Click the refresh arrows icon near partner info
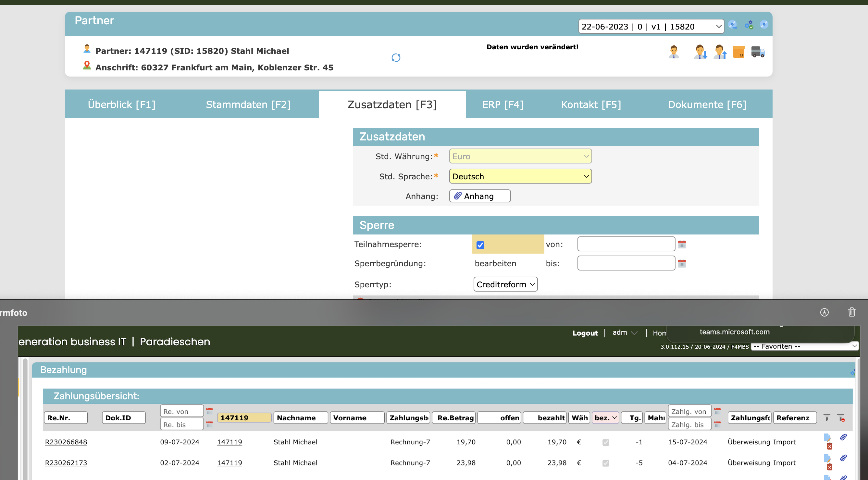The image size is (868, 480). pyautogui.click(x=396, y=58)
